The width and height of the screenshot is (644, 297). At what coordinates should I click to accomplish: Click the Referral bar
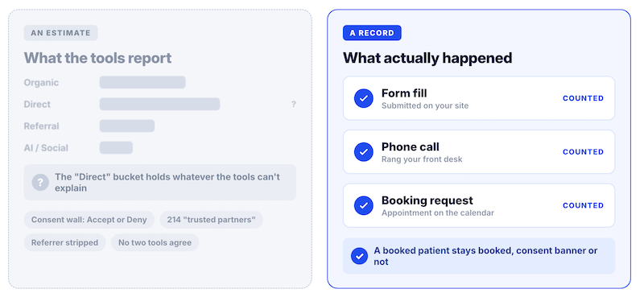pyautogui.click(x=127, y=126)
